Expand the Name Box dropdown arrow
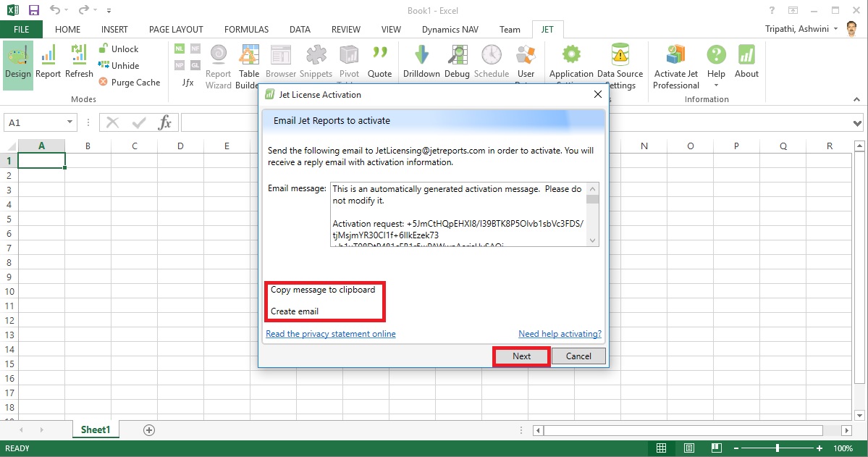Screen dimensions: 868x457 (x=69, y=123)
